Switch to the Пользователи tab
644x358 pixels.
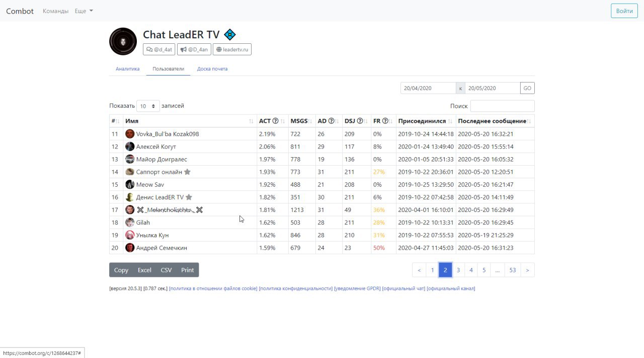click(168, 68)
